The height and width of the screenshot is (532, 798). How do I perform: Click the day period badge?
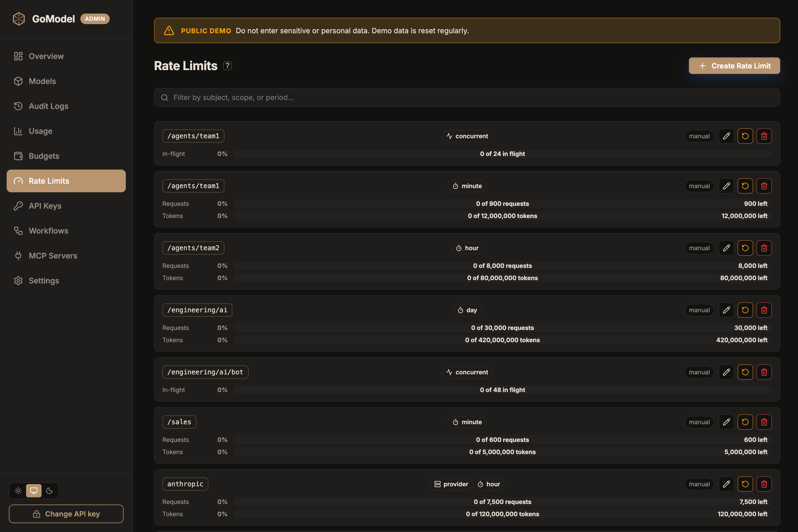(467, 310)
